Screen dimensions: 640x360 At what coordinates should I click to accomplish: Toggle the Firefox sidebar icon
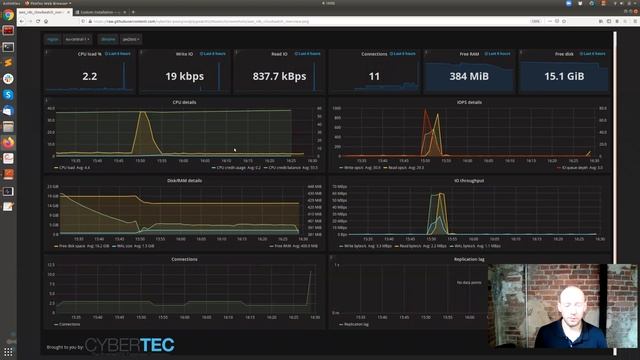[x=609, y=21]
